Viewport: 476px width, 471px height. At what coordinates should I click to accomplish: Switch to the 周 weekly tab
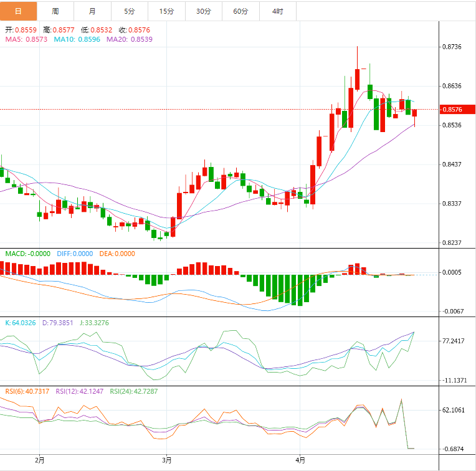coord(55,11)
